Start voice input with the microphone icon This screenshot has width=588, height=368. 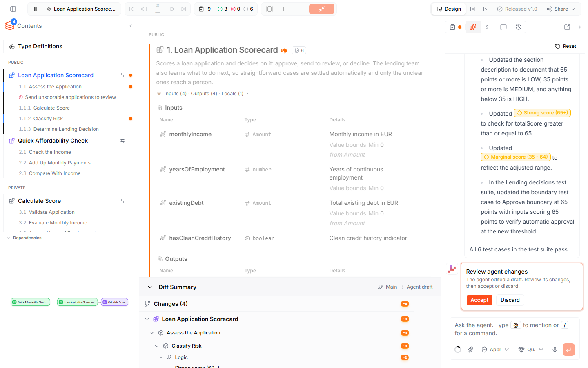pos(555,350)
